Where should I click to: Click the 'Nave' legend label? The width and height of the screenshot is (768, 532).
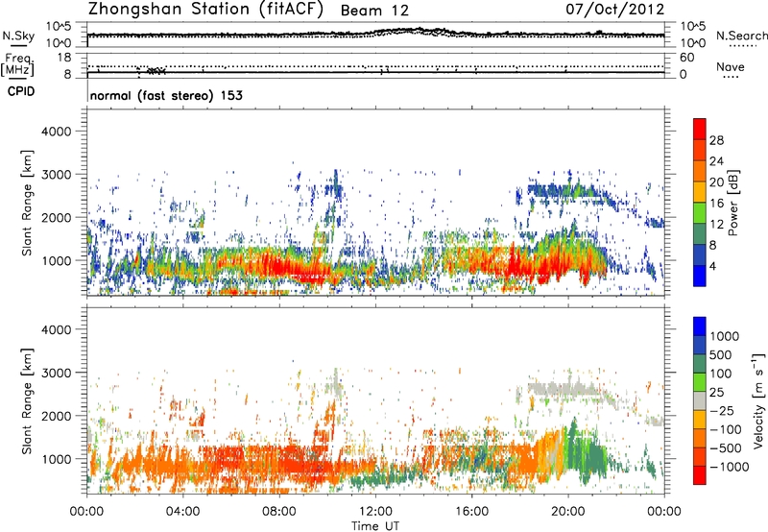pos(731,67)
